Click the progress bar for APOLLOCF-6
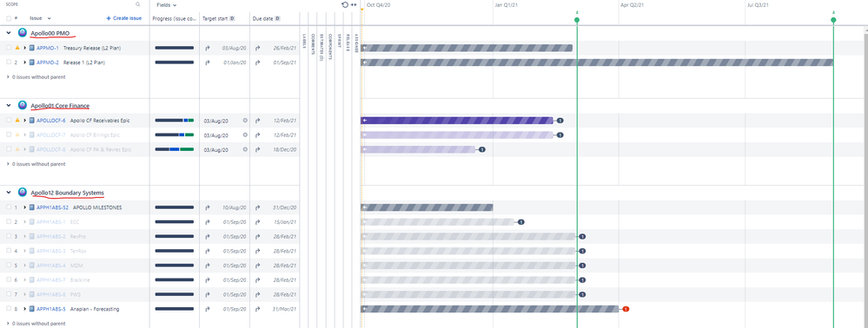868x328 pixels. 175,120
